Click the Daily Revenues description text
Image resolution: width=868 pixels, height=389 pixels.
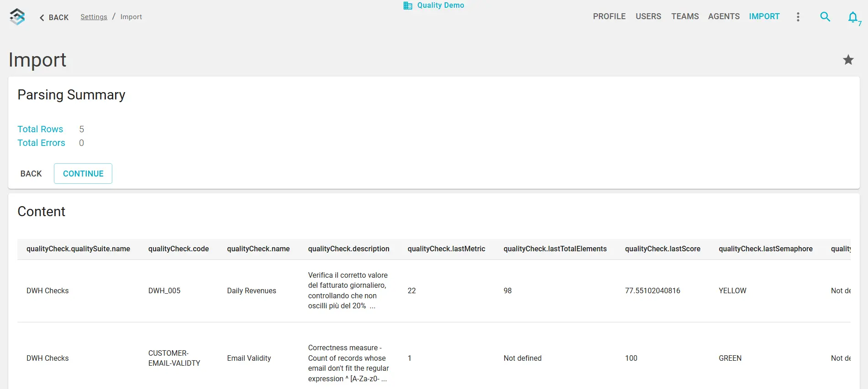tap(348, 290)
